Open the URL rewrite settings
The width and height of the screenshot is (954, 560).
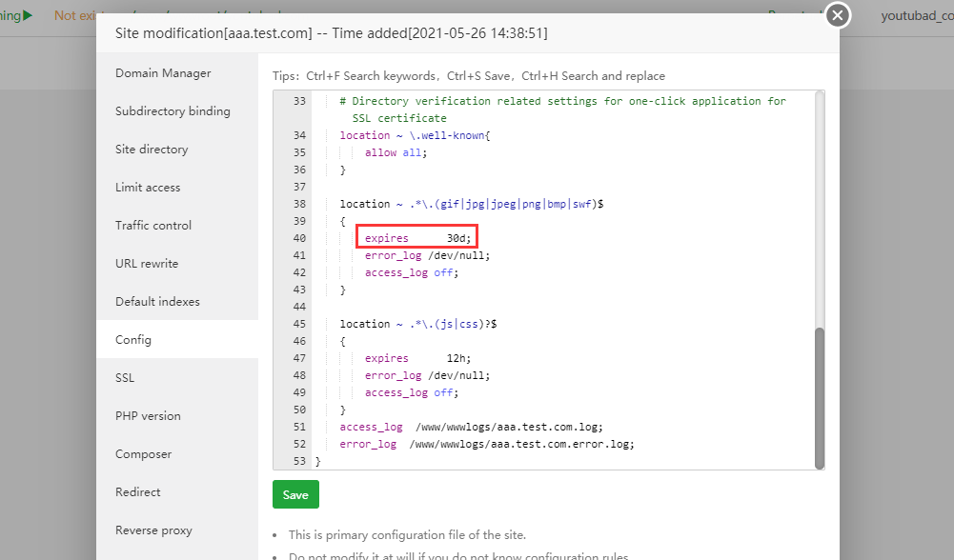tap(147, 264)
